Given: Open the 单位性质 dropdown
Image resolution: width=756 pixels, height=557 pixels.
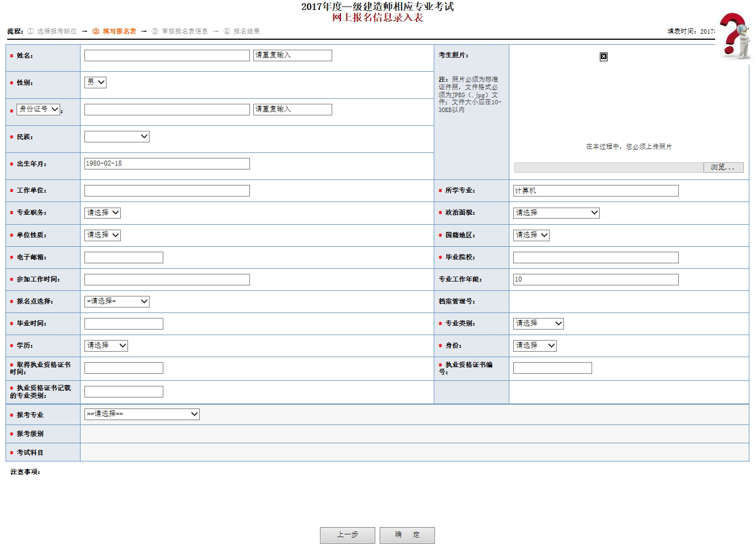Looking at the screenshot, I should (x=102, y=235).
